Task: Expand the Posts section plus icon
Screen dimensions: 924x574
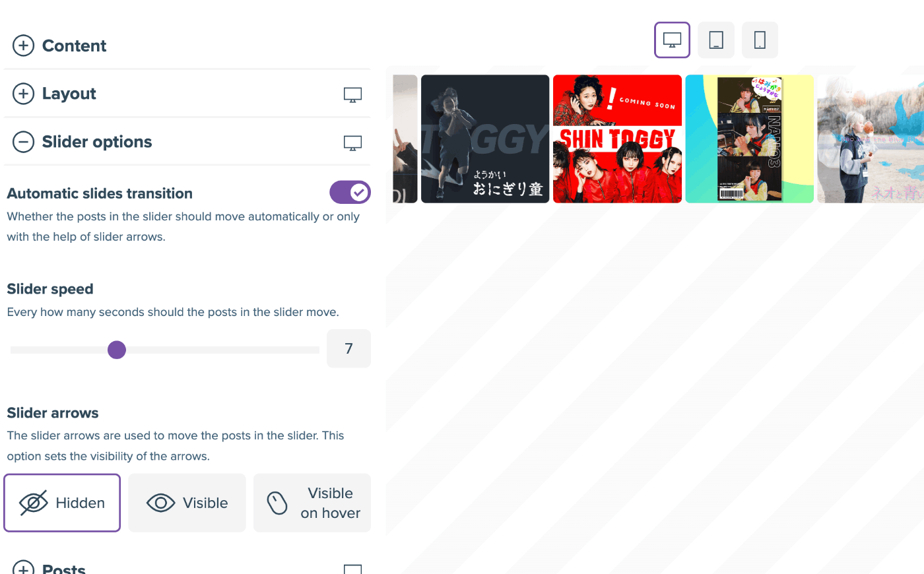Action: [x=23, y=569]
